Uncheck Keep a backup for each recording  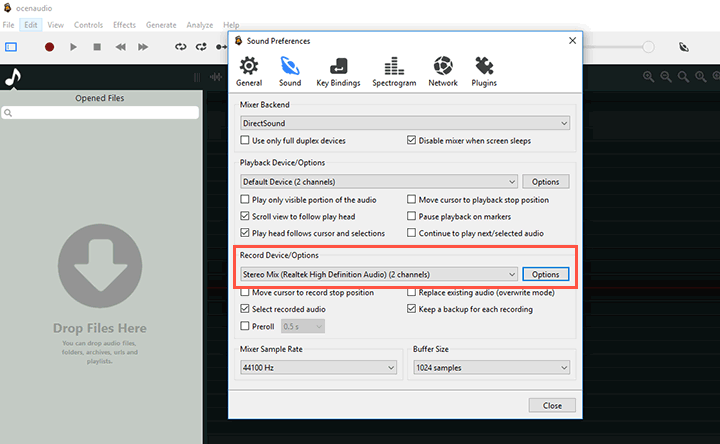point(411,309)
